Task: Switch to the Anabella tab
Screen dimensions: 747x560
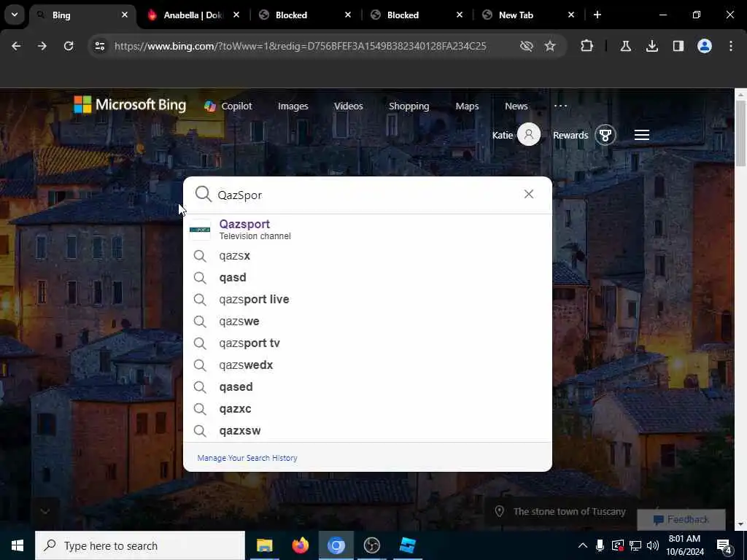Action: (193, 15)
